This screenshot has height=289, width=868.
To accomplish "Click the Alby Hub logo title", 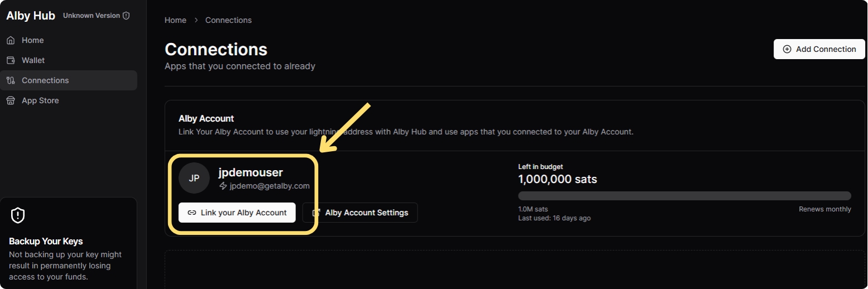I will click(31, 16).
